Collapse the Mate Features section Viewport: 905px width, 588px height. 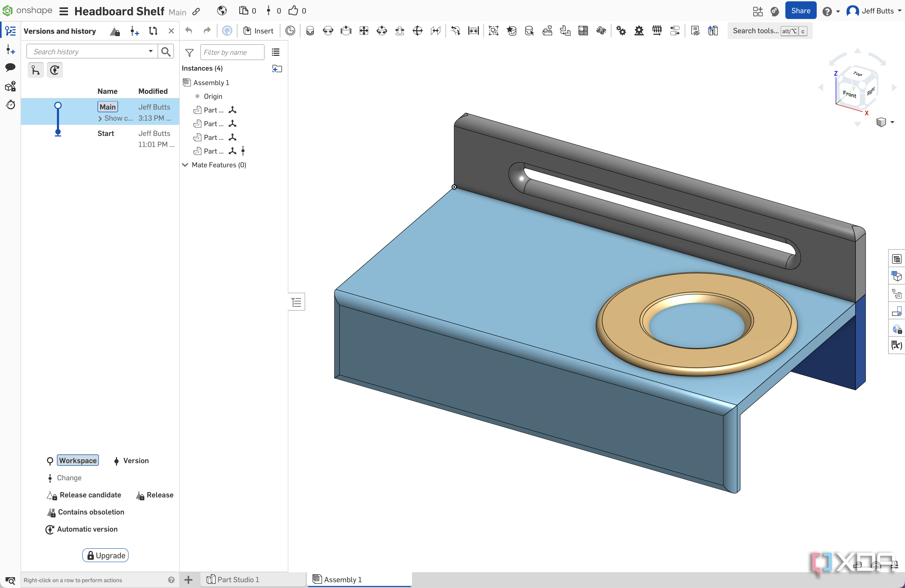[185, 165]
